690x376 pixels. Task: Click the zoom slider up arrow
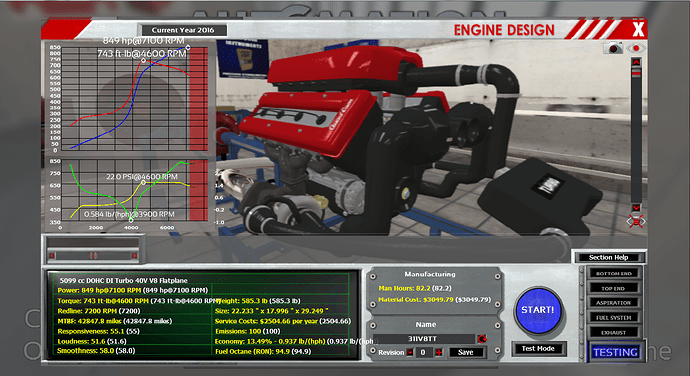pos(636,63)
